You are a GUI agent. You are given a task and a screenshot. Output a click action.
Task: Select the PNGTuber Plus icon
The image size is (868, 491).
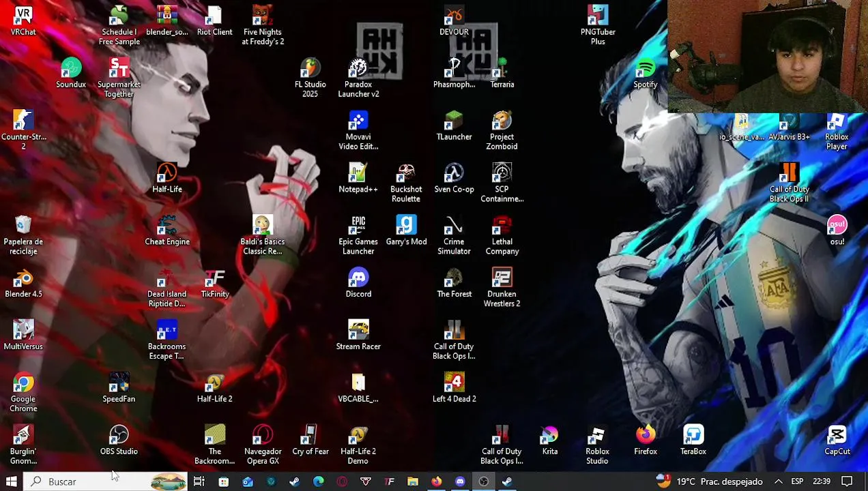pyautogui.click(x=598, y=26)
